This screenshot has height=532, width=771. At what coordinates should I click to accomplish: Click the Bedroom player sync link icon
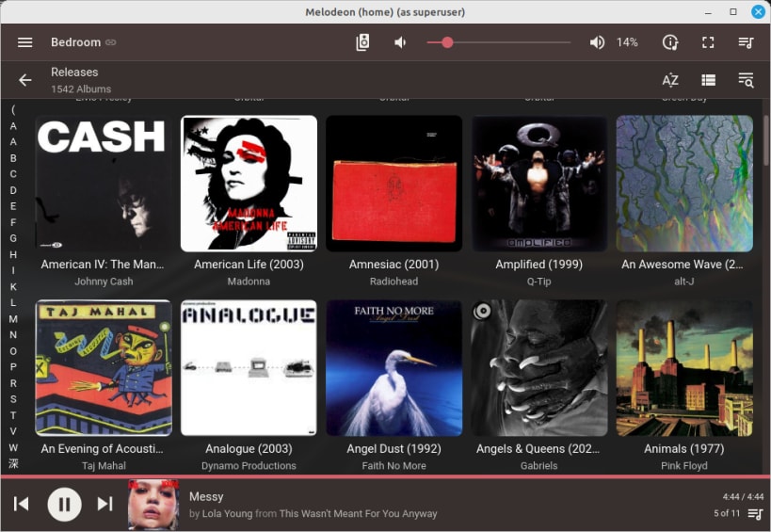(x=111, y=42)
